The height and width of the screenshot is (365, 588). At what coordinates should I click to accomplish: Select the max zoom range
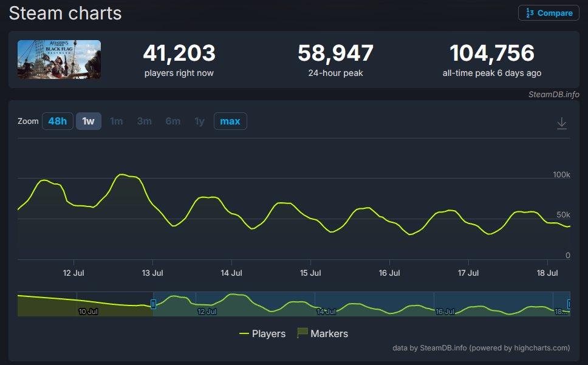tap(230, 121)
